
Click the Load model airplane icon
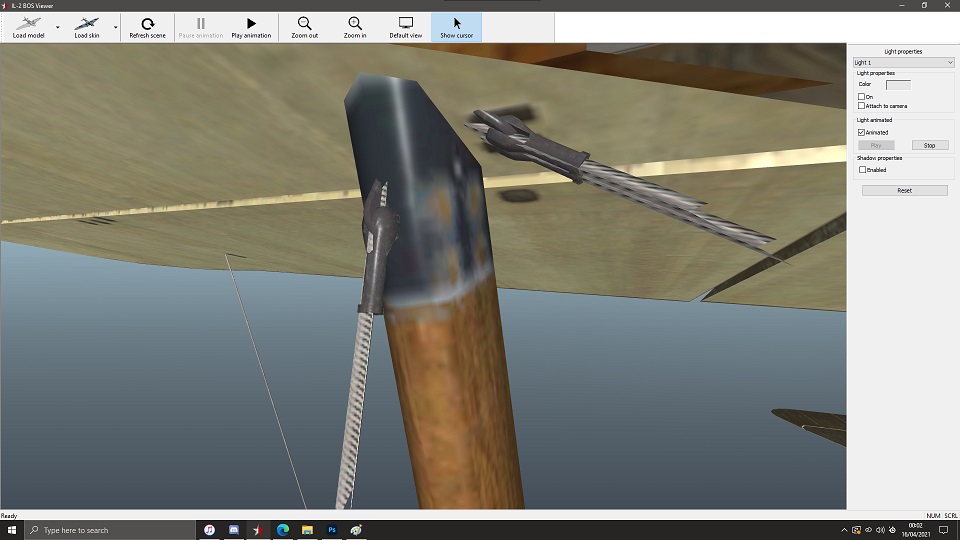pyautogui.click(x=28, y=24)
